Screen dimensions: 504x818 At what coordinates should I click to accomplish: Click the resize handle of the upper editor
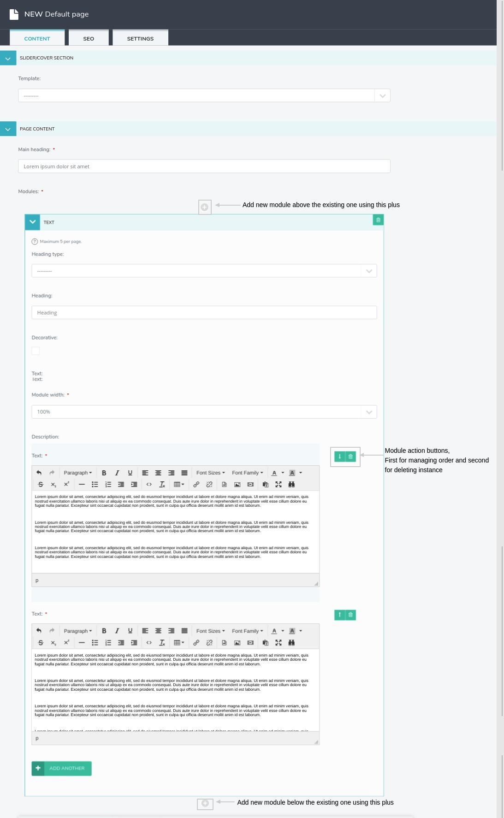tap(316, 584)
